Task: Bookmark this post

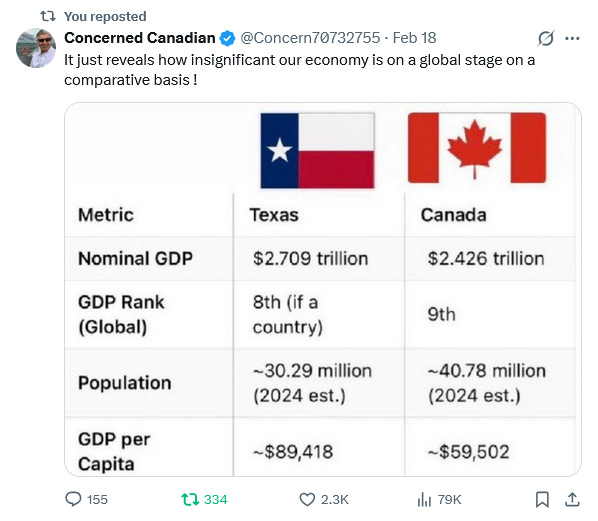Action: [x=542, y=499]
